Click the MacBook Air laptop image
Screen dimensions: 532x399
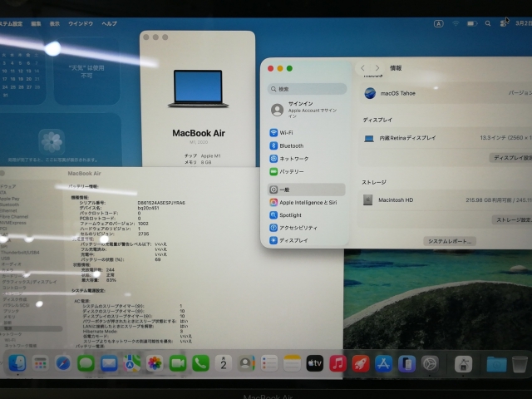point(198,89)
